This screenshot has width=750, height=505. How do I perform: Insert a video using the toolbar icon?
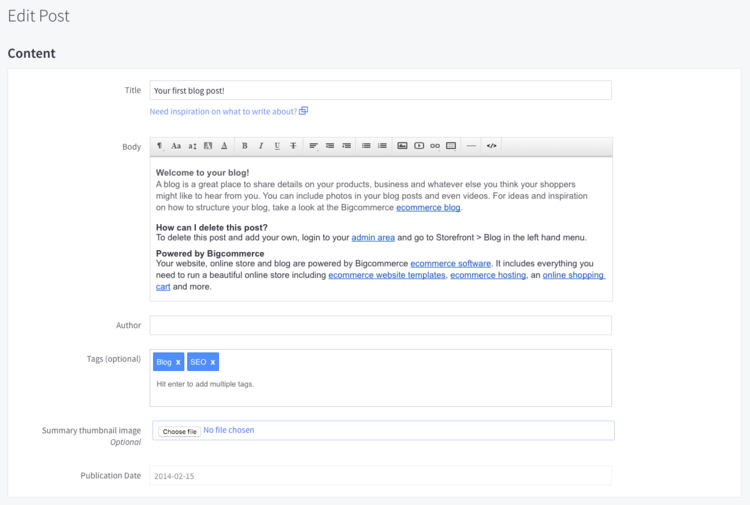click(419, 146)
